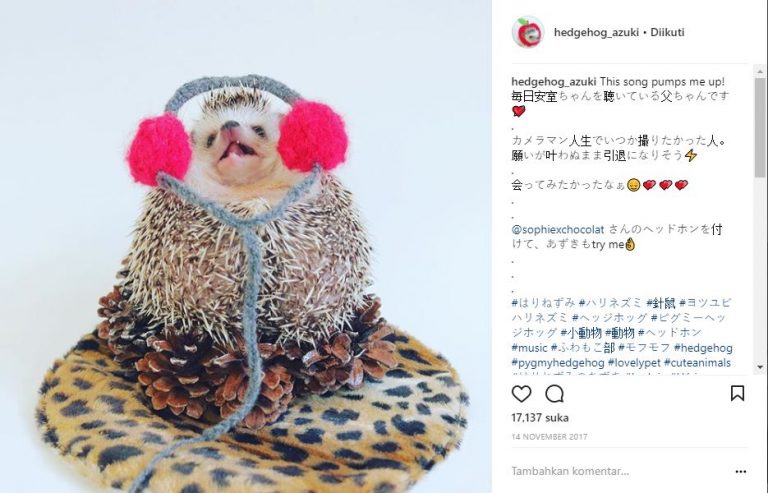View the 17,137 suka likes list
The image size is (768, 493).
(540, 418)
